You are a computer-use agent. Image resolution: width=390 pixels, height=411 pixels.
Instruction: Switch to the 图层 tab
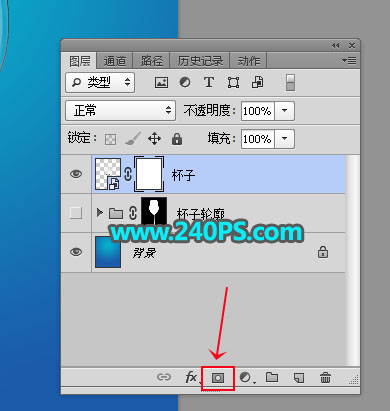point(79,61)
